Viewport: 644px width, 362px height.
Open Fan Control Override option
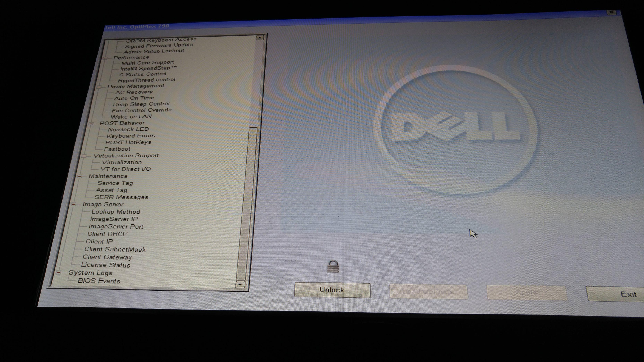142,110
